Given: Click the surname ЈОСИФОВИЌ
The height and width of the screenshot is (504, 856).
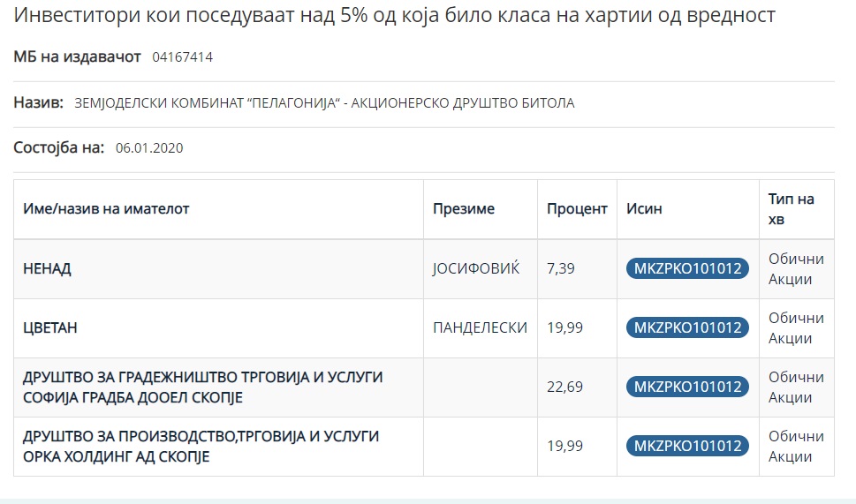Looking at the screenshot, I should click(x=476, y=268).
